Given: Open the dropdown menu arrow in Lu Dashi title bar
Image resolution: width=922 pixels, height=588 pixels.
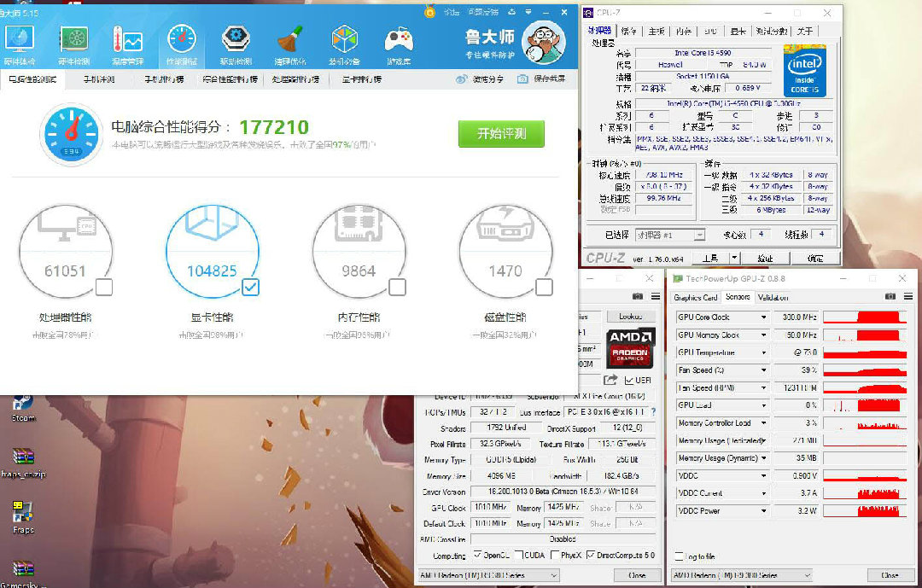Looking at the screenshot, I should (x=528, y=12).
